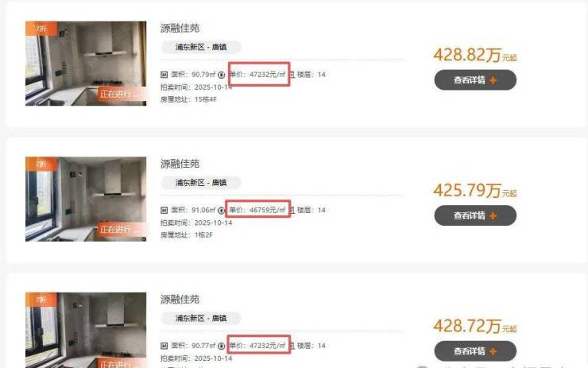Click the unit price coin icon in the third listing

(x=221, y=346)
